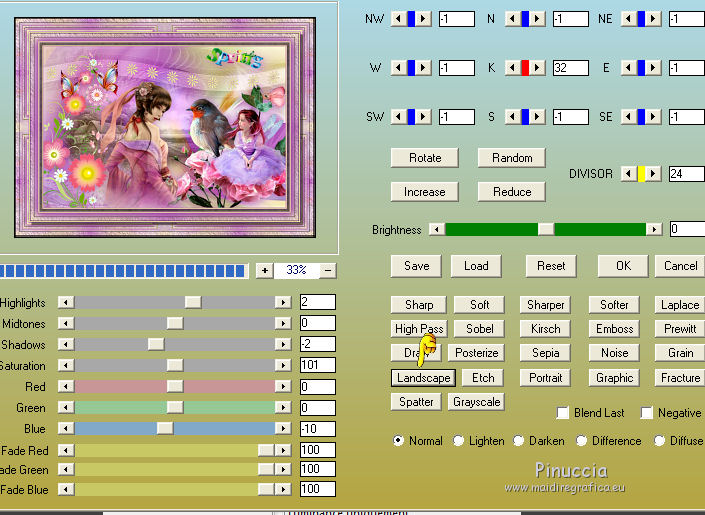Apply the Spatter preset
The image size is (705, 515).
[x=416, y=402]
